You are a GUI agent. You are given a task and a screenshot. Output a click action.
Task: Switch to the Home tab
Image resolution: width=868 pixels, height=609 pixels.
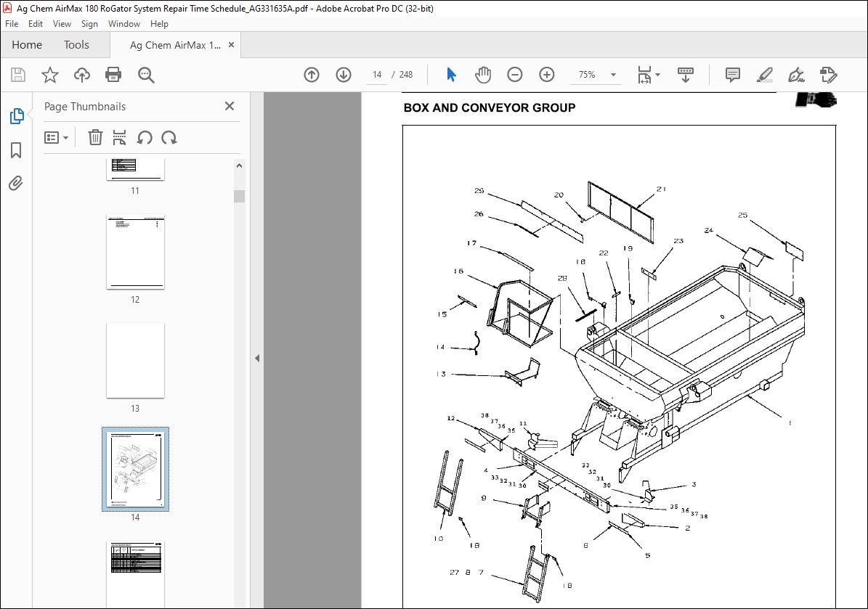click(27, 45)
